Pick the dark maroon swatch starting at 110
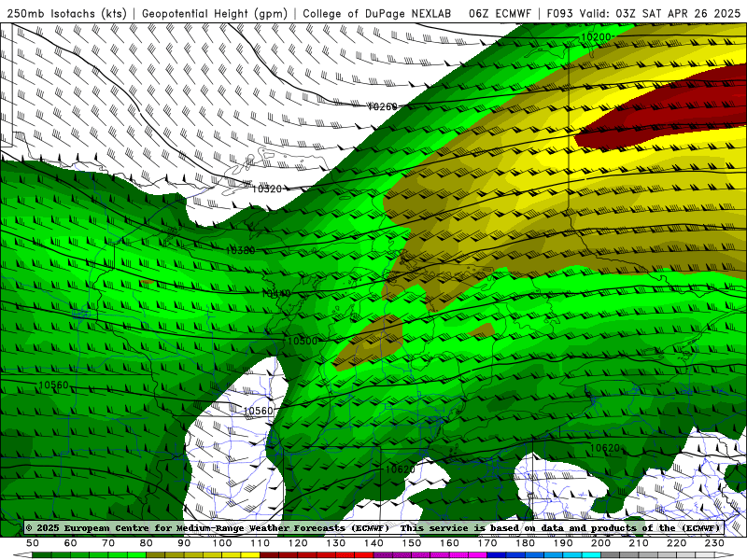Image resolution: width=747 pixels, height=560 pixels. (x=269, y=555)
